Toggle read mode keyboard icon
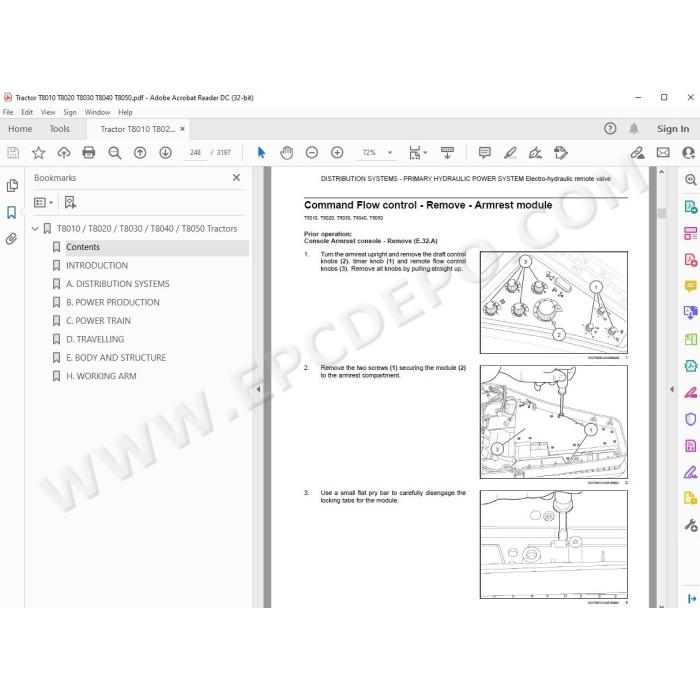This screenshot has height=700, width=700. pos(447,153)
